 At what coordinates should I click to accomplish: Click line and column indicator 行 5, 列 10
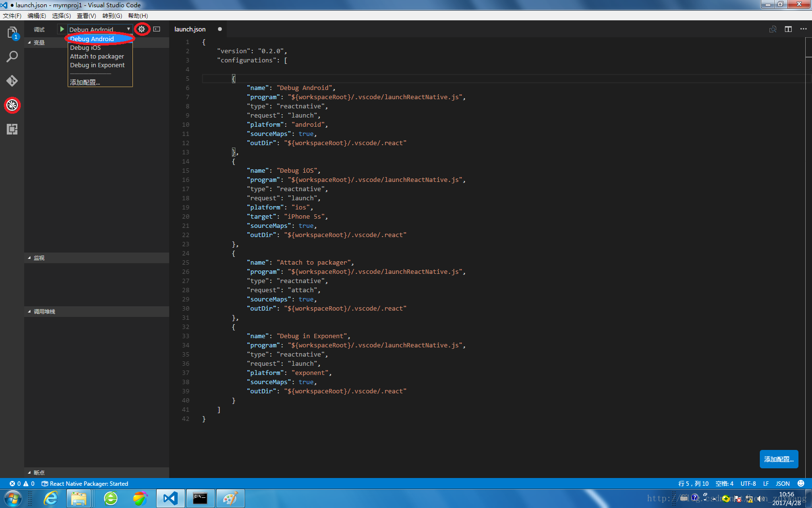point(693,483)
